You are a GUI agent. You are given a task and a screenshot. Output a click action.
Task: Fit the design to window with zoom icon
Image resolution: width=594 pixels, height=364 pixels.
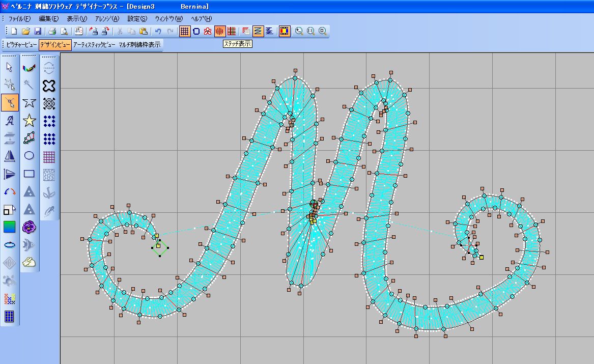(x=322, y=31)
